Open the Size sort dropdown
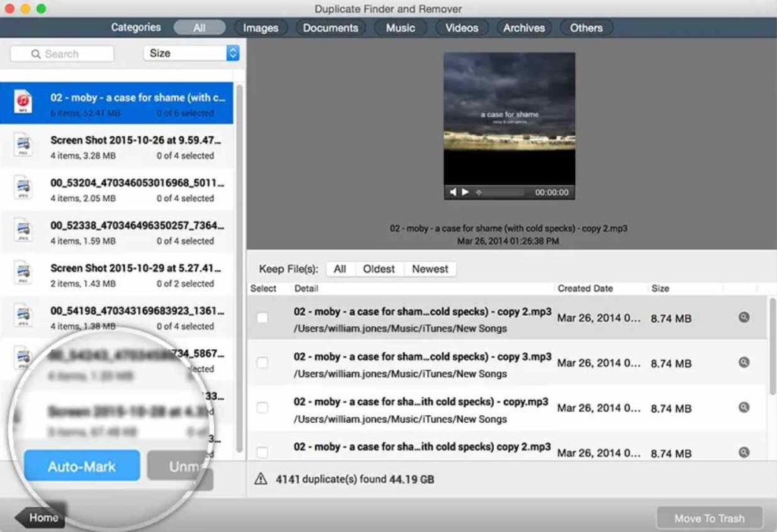Viewport: 777px width, 532px height. coord(191,53)
